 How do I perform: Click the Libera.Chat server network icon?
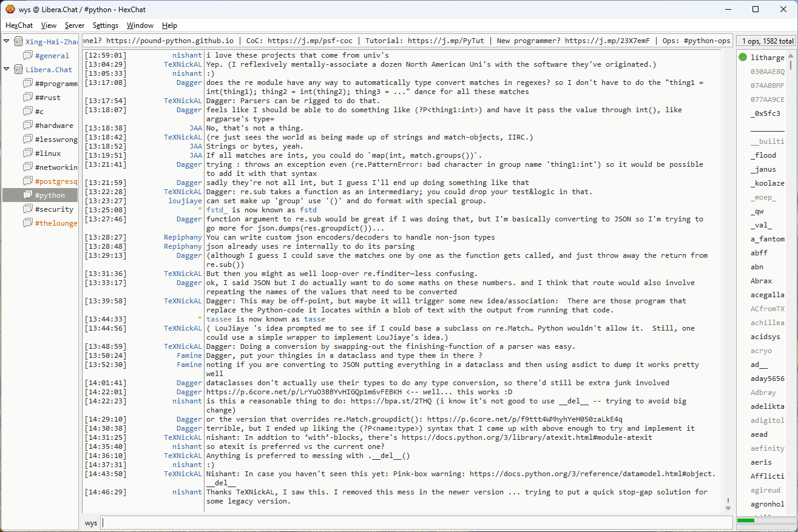18,70
